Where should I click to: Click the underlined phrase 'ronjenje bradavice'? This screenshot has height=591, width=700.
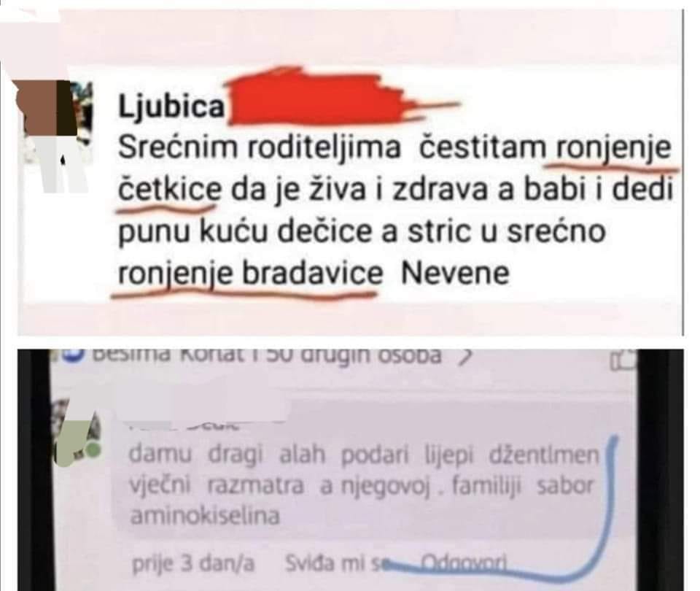250,273
